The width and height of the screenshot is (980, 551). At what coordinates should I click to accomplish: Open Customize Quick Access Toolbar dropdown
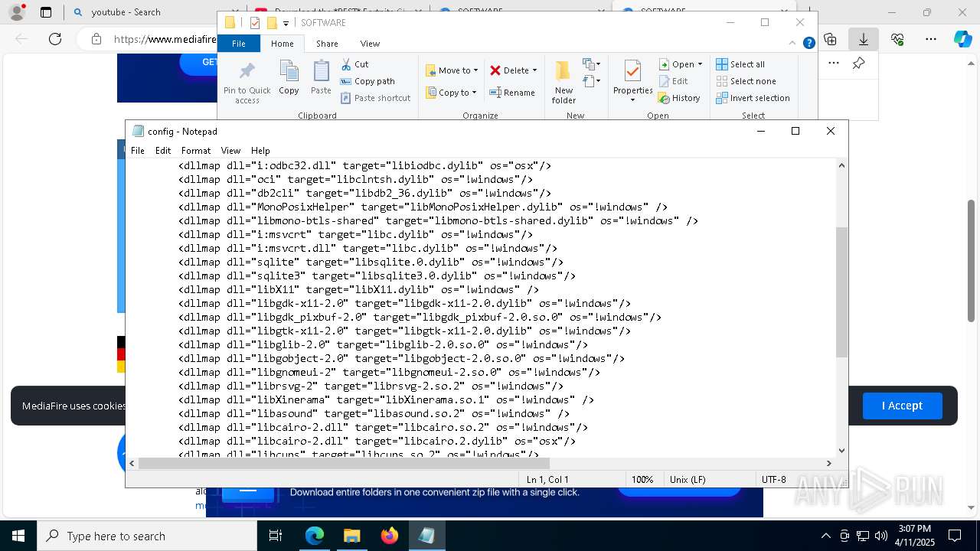pyautogui.click(x=286, y=24)
